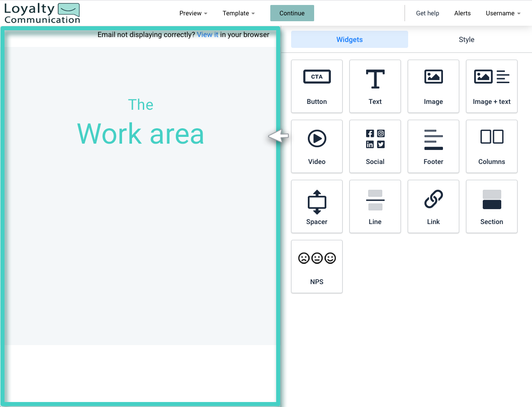This screenshot has height=407, width=532.
Task: Add the Social media widget
Action: pos(375,146)
